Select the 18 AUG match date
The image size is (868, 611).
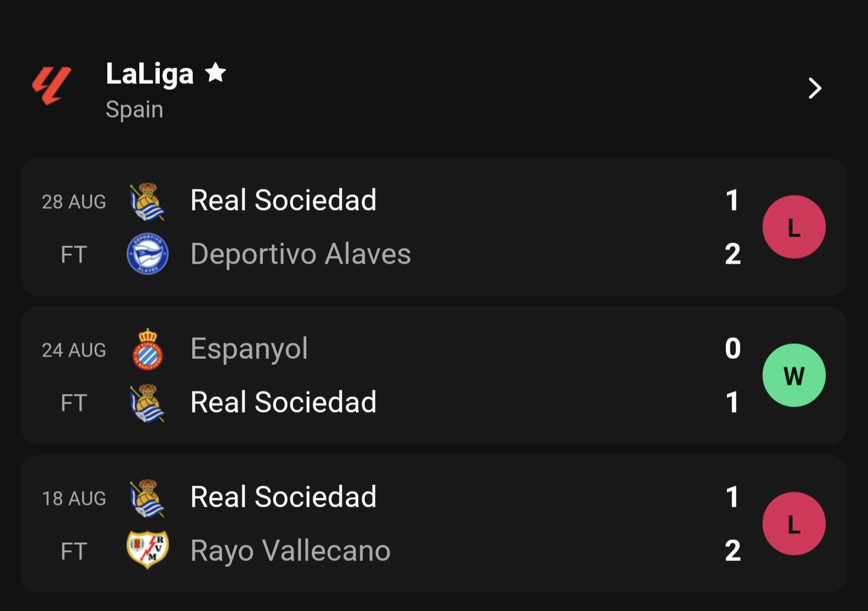coord(74,499)
